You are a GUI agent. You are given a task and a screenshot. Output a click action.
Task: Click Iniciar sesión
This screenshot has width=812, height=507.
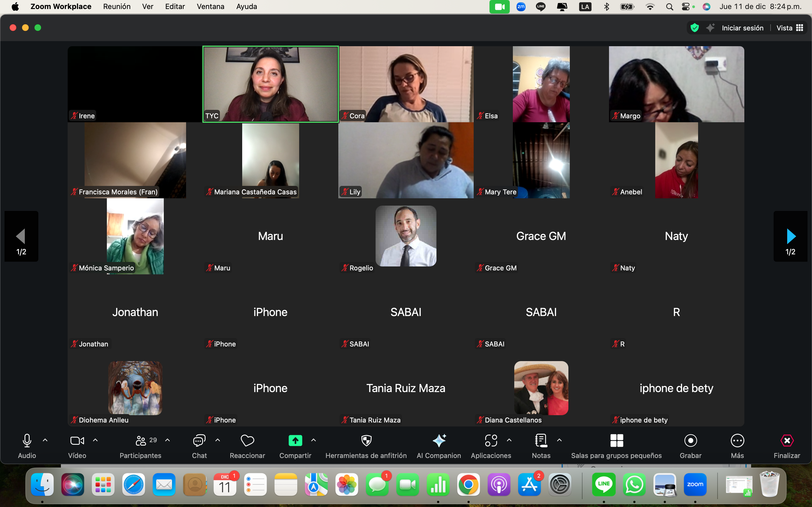tap(742, 28)
